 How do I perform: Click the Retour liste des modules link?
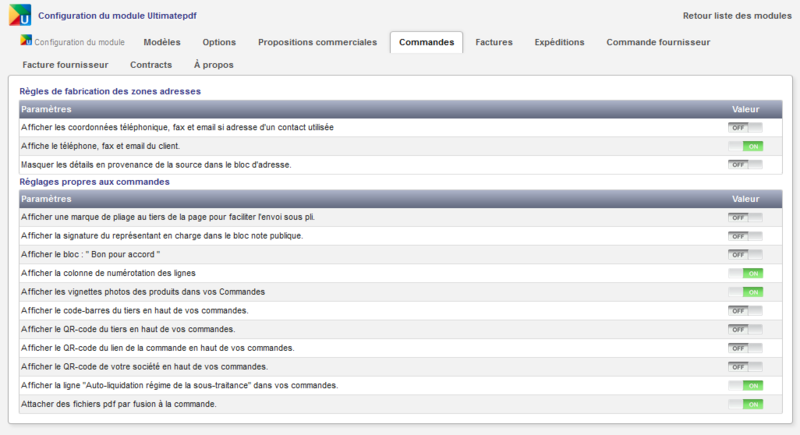pyautogui.click(x=737, y=16)
